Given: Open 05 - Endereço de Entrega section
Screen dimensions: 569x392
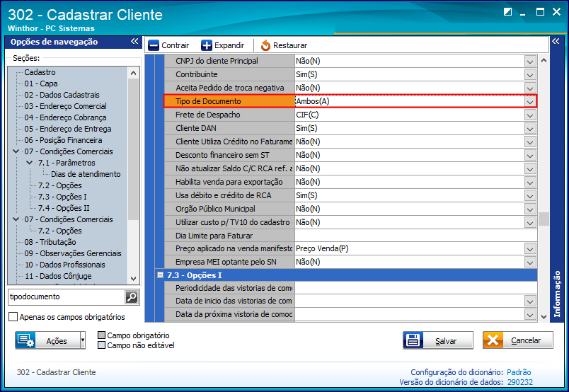Looking at the screenshot, I should [x=68, y=129].
